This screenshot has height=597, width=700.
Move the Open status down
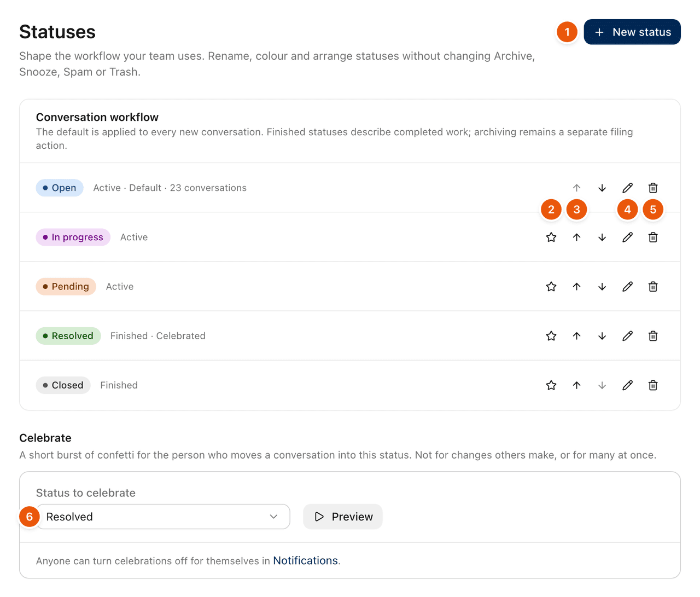[x=602, y=188]
